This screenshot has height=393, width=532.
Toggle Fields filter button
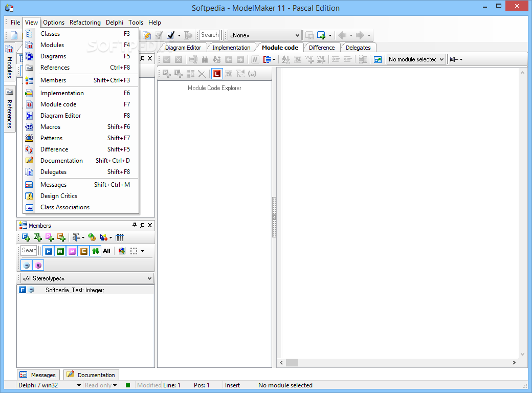coord(49,251)
